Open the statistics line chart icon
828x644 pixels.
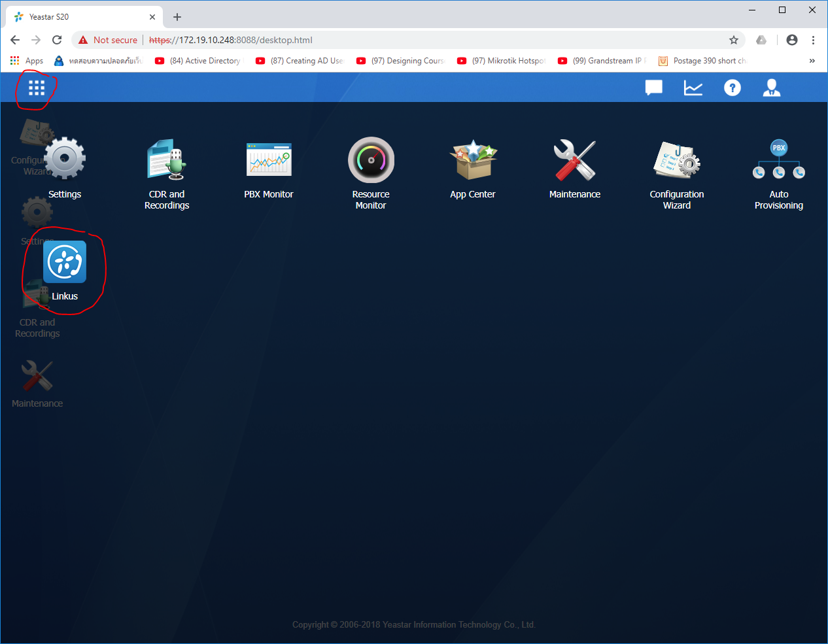[693, 88]
